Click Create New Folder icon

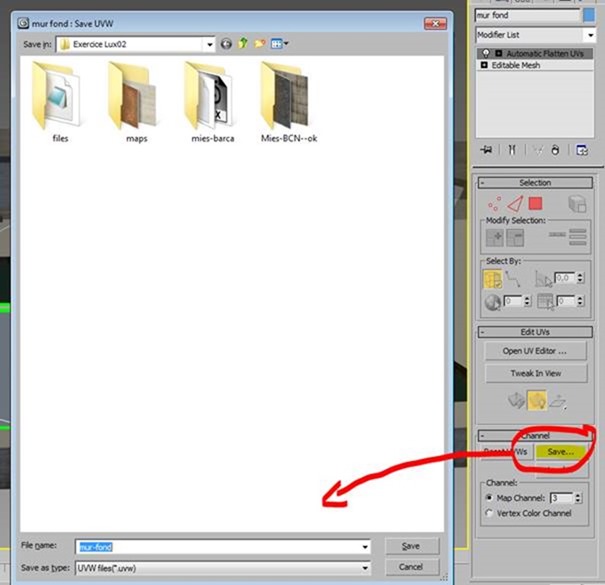[x=260, y=44]
